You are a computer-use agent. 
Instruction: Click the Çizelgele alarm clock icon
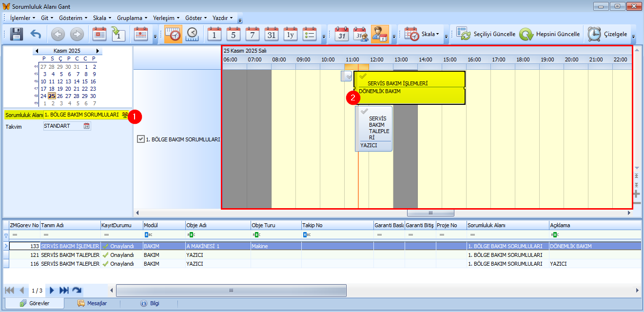coord(594,34)
